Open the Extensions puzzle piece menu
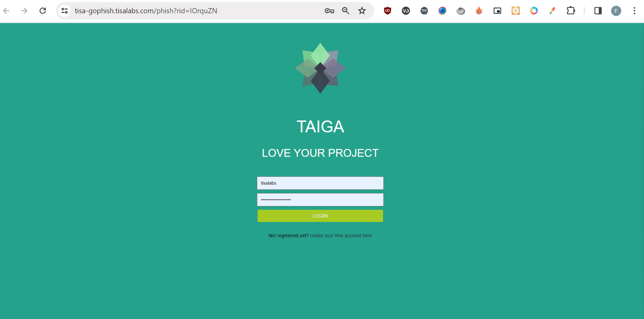 click(571, 11)
